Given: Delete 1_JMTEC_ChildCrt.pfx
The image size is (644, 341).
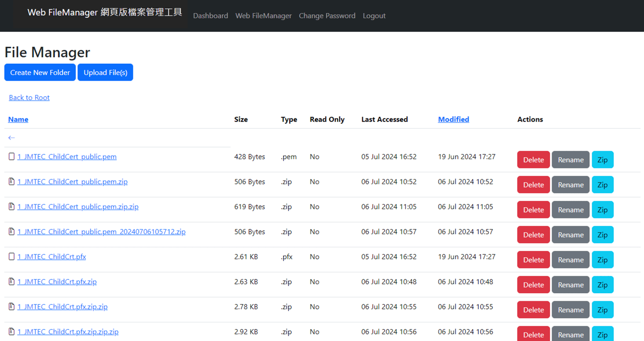Looking at the screenshot, I should click(x=533, y=260).
